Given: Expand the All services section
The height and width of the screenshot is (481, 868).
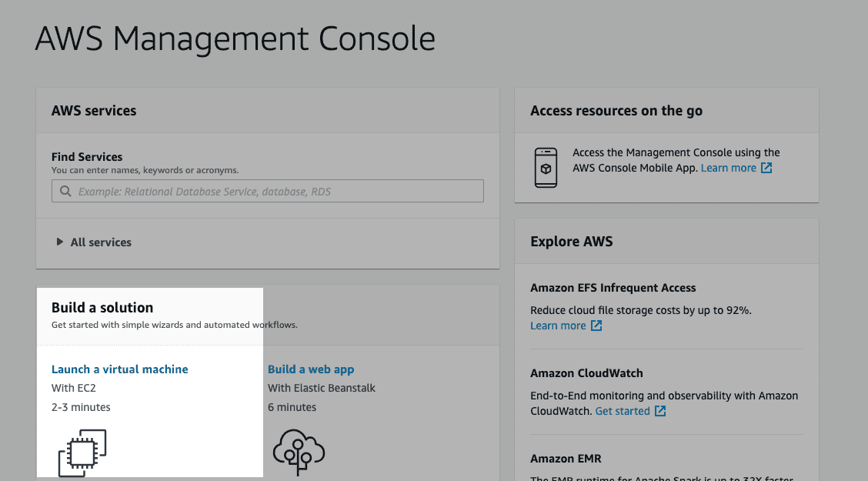Looking at the screenshot, I should point(92,242).
